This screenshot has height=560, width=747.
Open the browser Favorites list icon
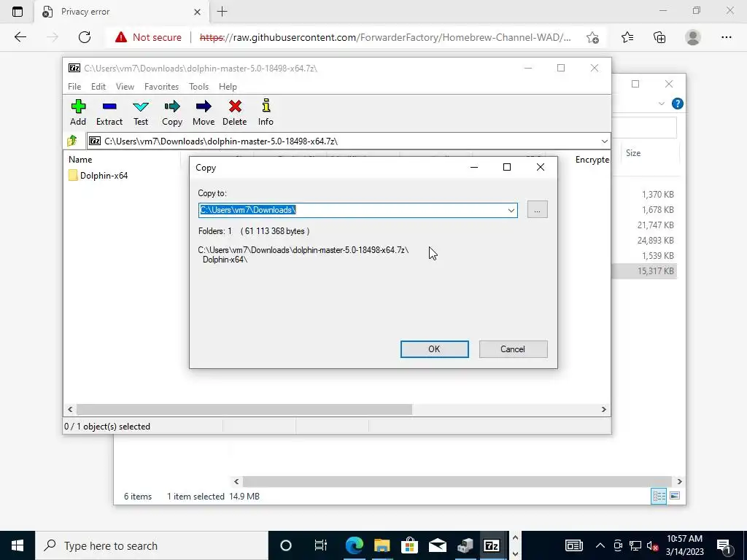[x=627, y=37]
